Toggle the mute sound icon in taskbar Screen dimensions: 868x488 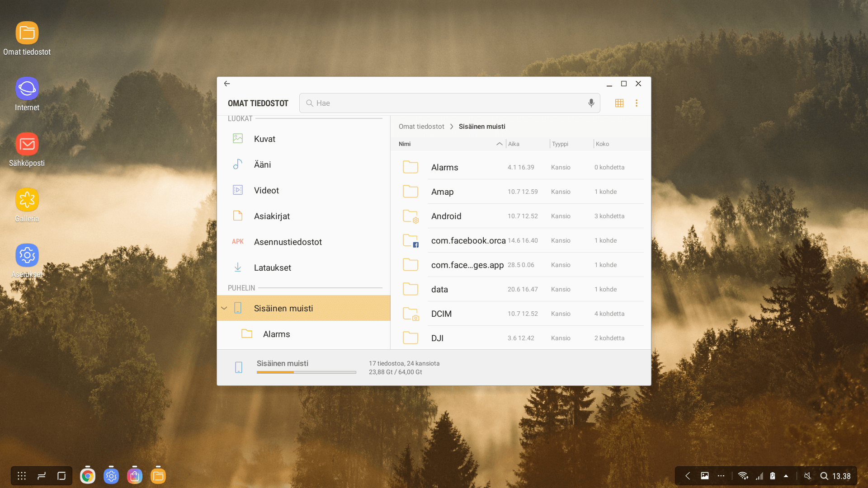(x=807, y=476)
